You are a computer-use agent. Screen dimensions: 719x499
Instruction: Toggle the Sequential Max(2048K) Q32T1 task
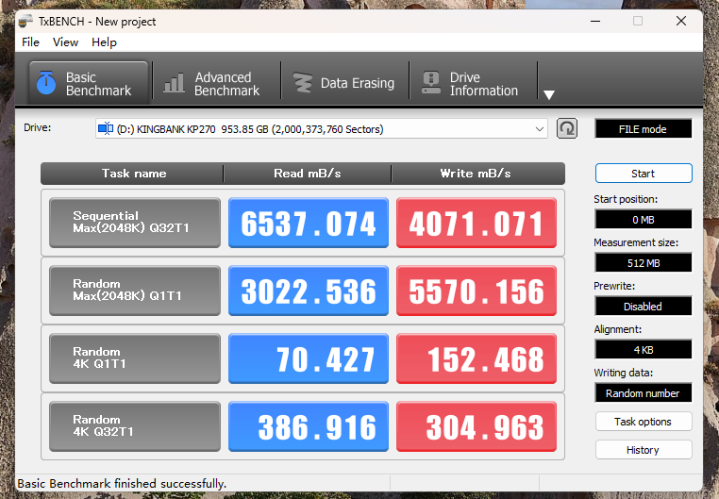(x=135, y=222)
